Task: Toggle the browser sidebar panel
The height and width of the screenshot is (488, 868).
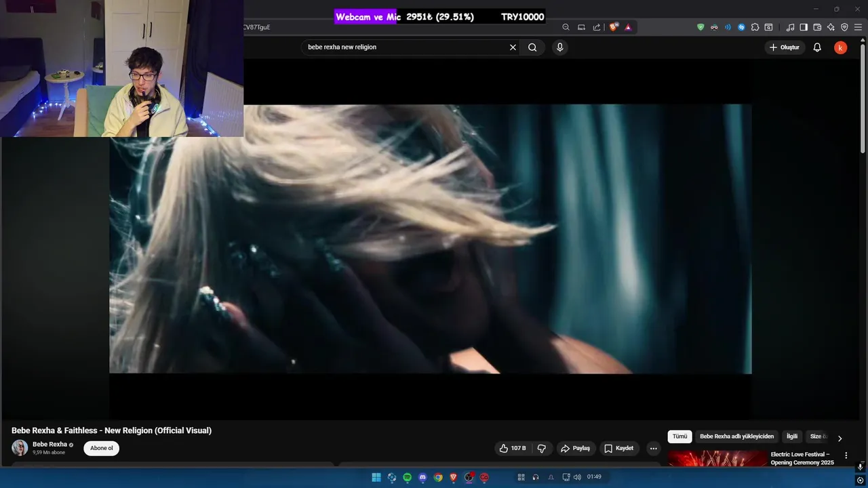Action: [x=804, y=27]
